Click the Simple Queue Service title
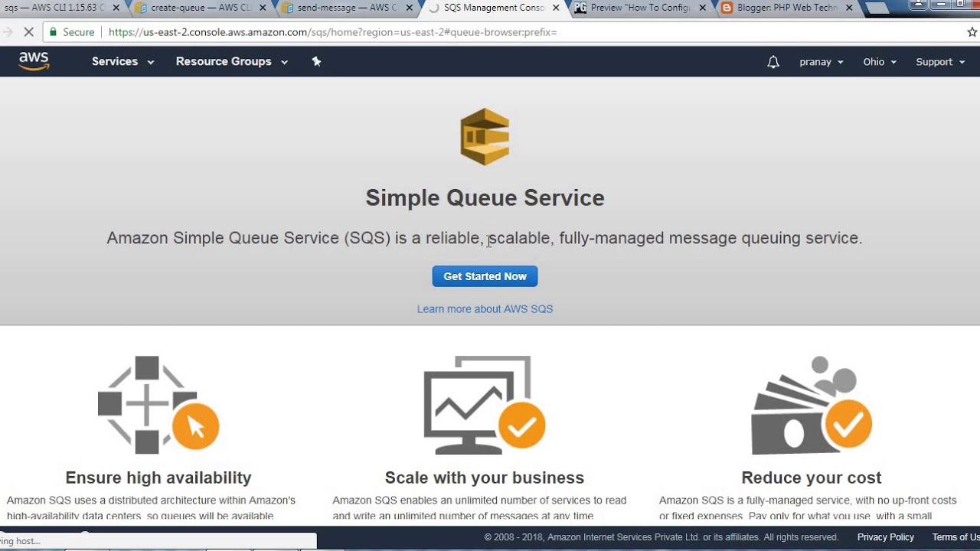This screenshot has height=551, width=980. (485, 198)
